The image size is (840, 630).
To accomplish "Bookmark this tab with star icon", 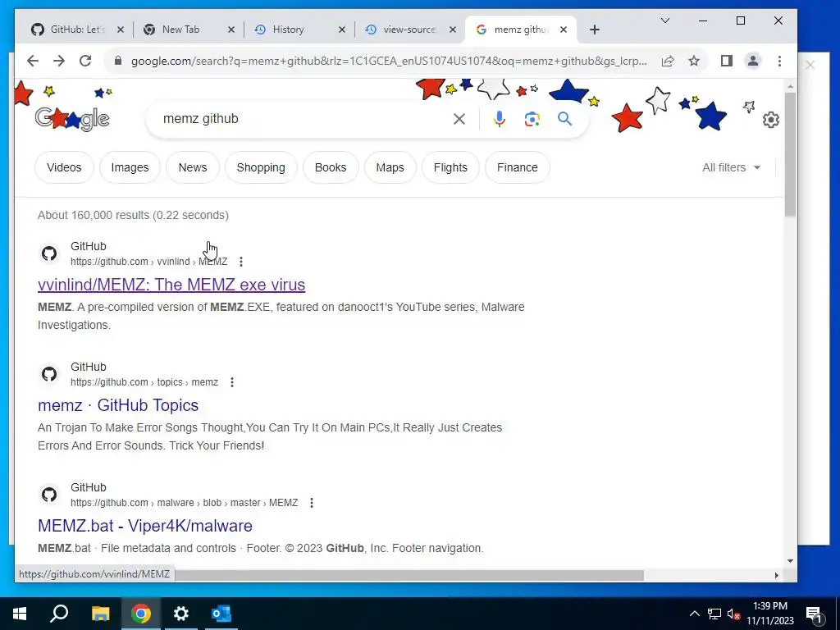I will click(694, 61).
